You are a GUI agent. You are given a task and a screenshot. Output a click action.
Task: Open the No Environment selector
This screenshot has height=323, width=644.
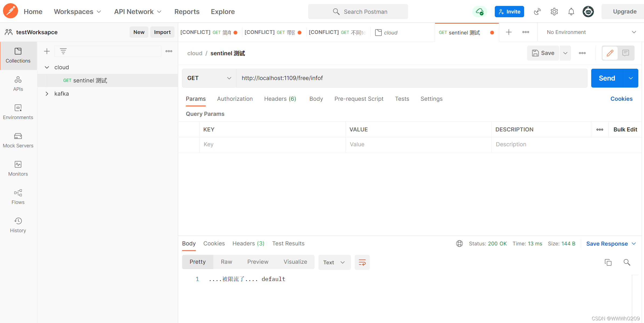(x=591, y=32)
